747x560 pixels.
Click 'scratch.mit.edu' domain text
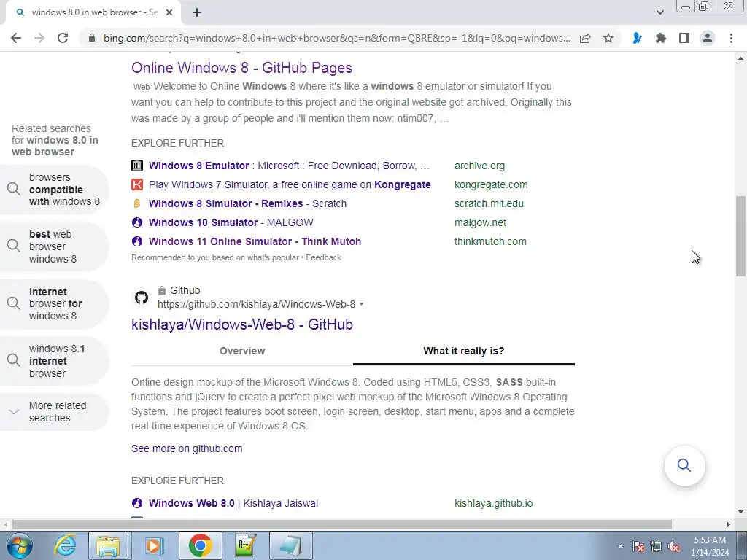[x=489, y=204]
